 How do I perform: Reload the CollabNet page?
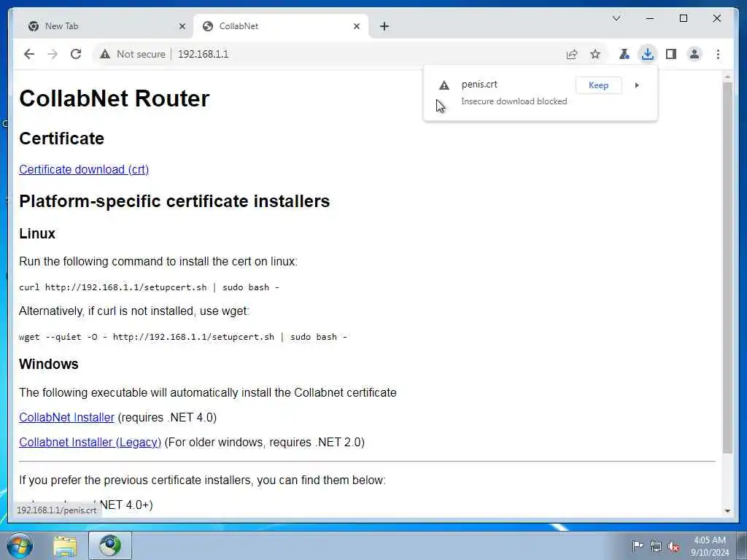click(x=76, y=54)
